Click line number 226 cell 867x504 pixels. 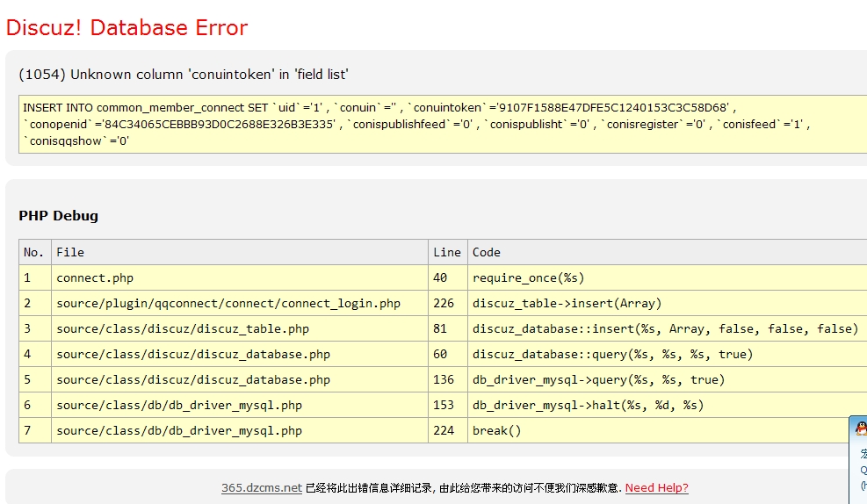(x=447, y=304)
